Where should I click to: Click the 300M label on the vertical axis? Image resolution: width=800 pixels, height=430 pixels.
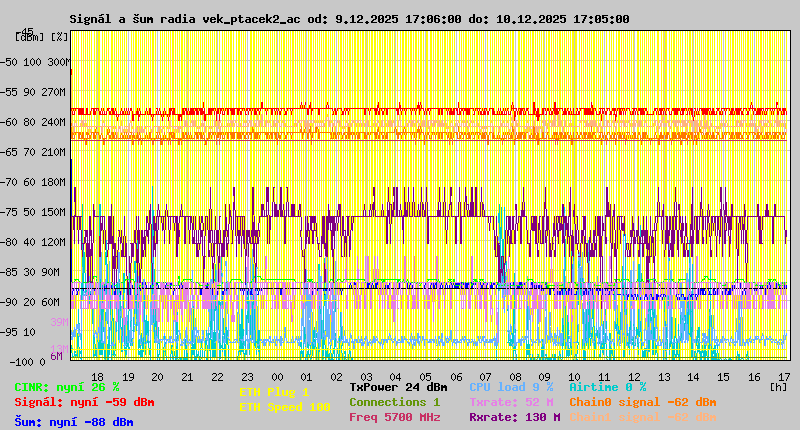pos(58,62)
